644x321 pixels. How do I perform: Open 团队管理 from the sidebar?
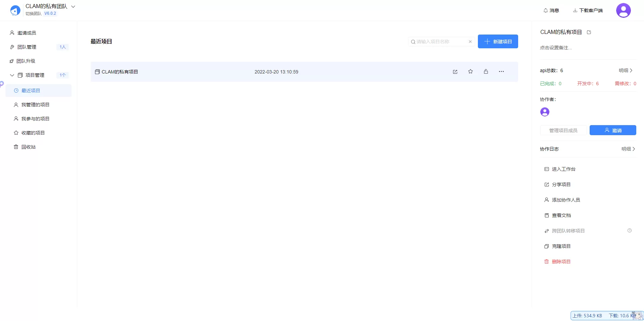pyautogui.click(x=28, y=47)
